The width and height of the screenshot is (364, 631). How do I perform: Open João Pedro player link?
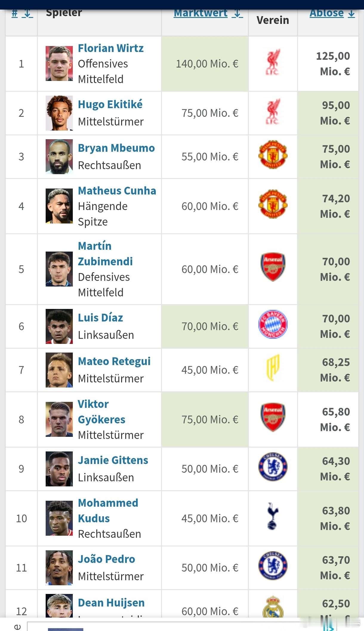click(x=107, y=559)
